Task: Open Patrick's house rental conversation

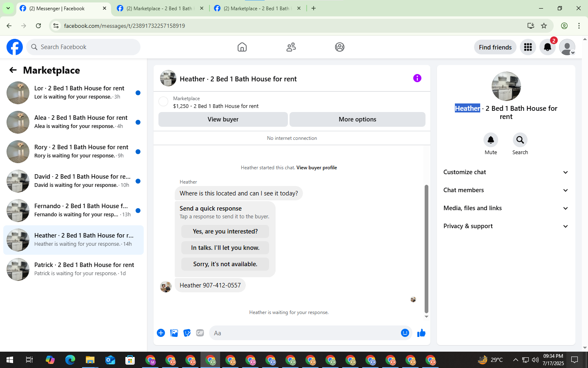Action: 73,269
